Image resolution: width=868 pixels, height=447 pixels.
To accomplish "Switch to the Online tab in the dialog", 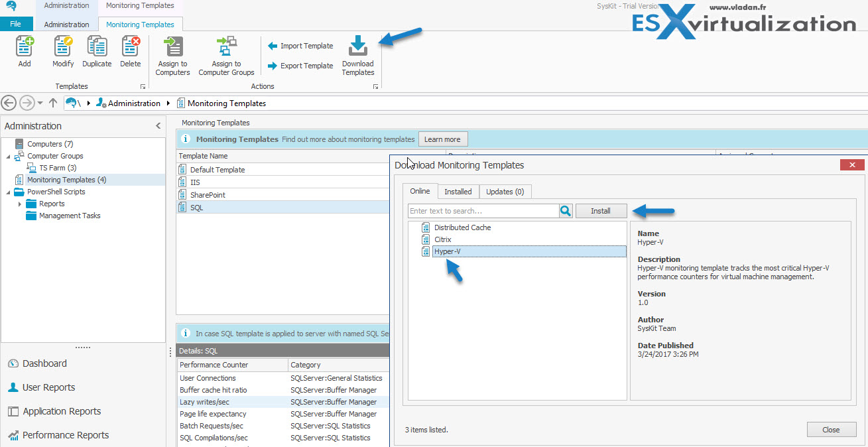I will pos(420,191).
